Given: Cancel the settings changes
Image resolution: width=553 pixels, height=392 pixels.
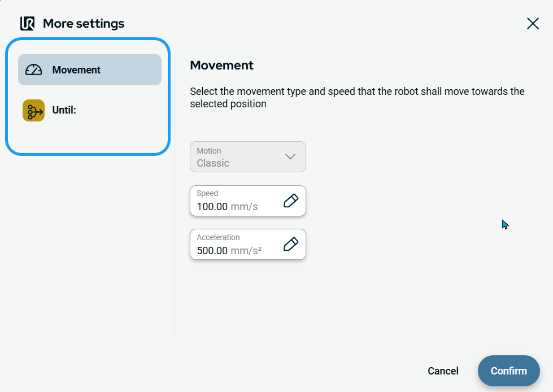Looking at the screenshot, I should point(443,371).
